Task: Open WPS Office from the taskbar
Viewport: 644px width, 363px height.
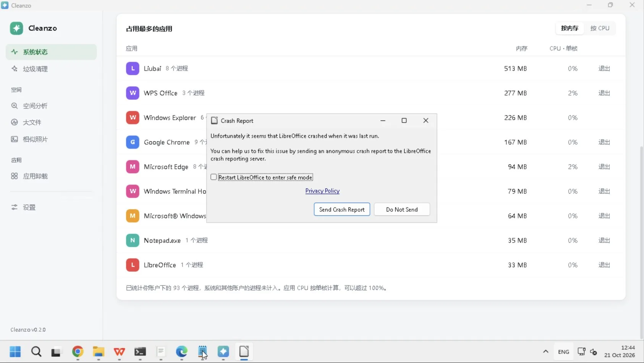Action: coord(119,352)
